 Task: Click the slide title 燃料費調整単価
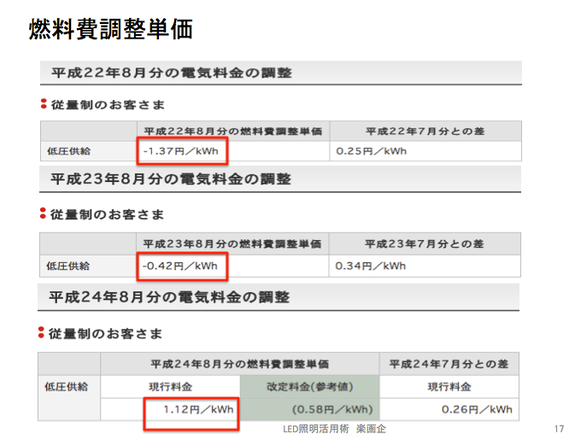pyautogui.click(x=111, y=29)
